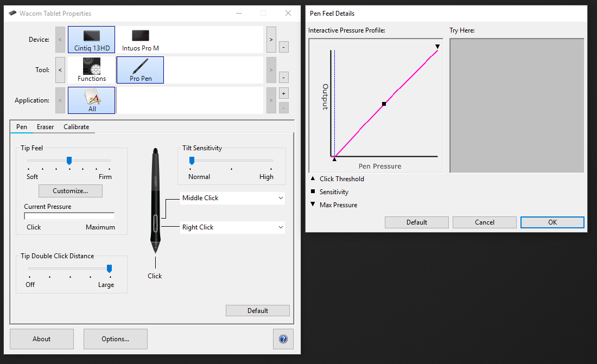
Task: Select the Pro Pen tool icon
Action: pyautogui.click(x=141, y=70)
